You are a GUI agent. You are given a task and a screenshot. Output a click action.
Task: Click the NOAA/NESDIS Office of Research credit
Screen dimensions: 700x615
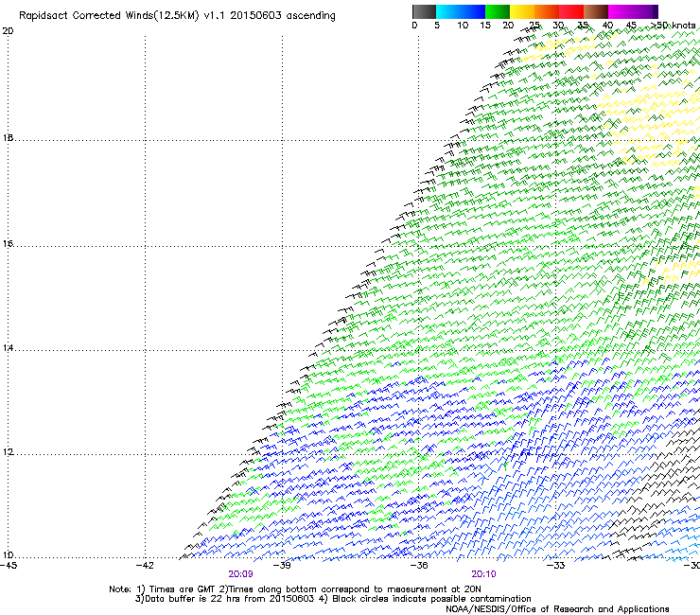pyautogui.click(x=557, y=609)
